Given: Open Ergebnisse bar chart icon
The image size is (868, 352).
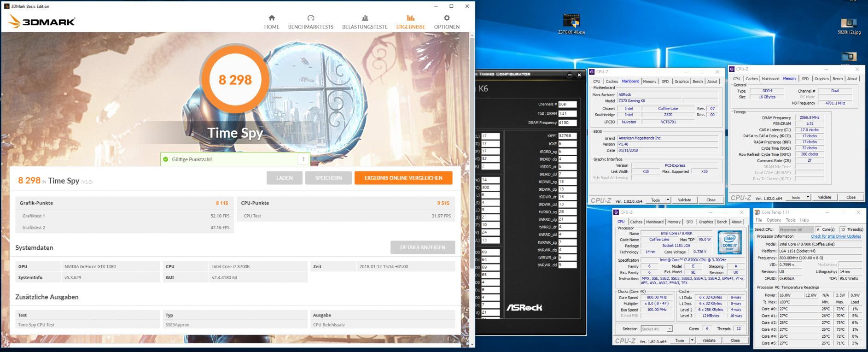Looking at the screenshot, I should [411, 18].
